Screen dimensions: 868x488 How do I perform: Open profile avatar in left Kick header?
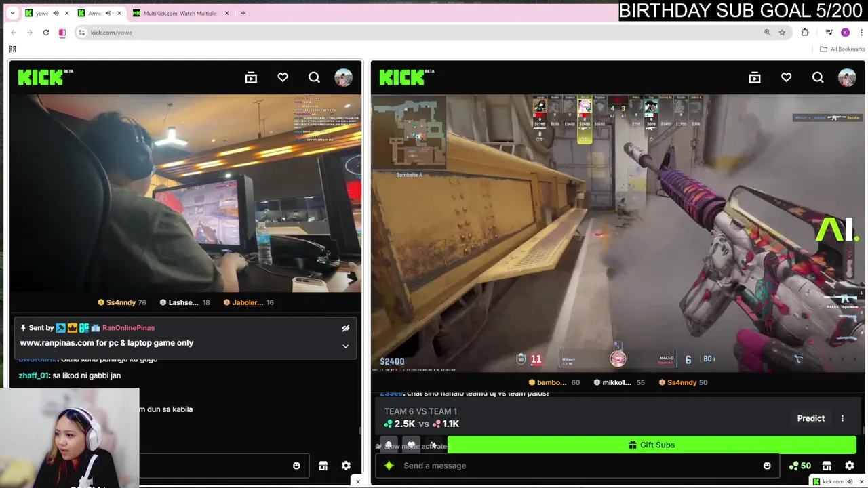(x=343, y=78)
